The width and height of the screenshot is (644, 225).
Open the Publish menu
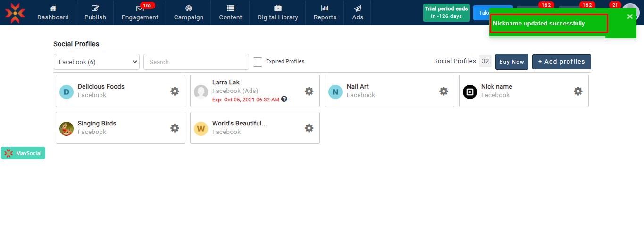tap(95, 13)
